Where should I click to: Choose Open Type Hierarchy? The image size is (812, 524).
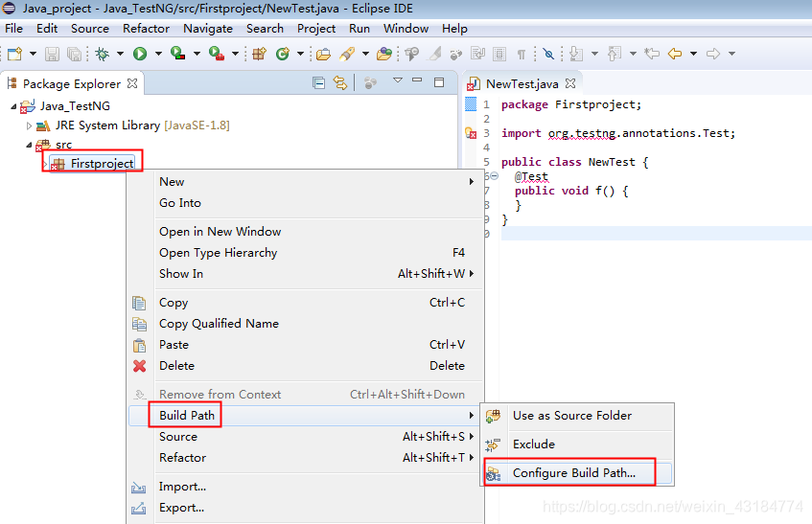point(306,253)
